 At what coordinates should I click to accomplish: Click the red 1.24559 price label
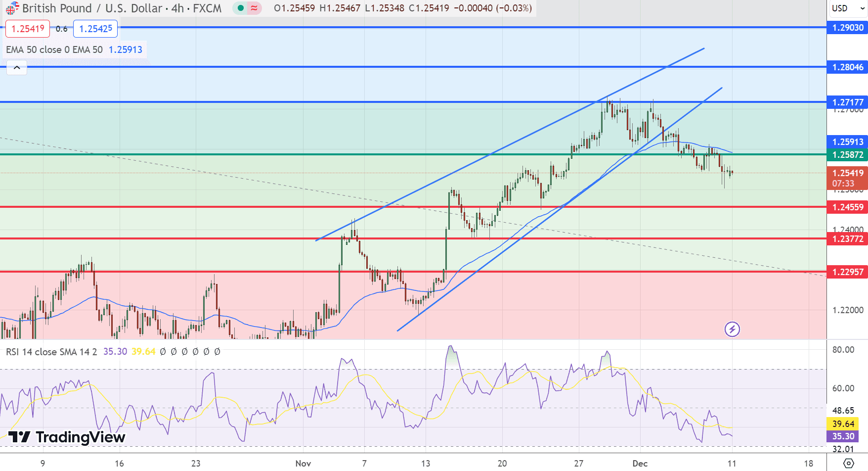coord(847,207)
